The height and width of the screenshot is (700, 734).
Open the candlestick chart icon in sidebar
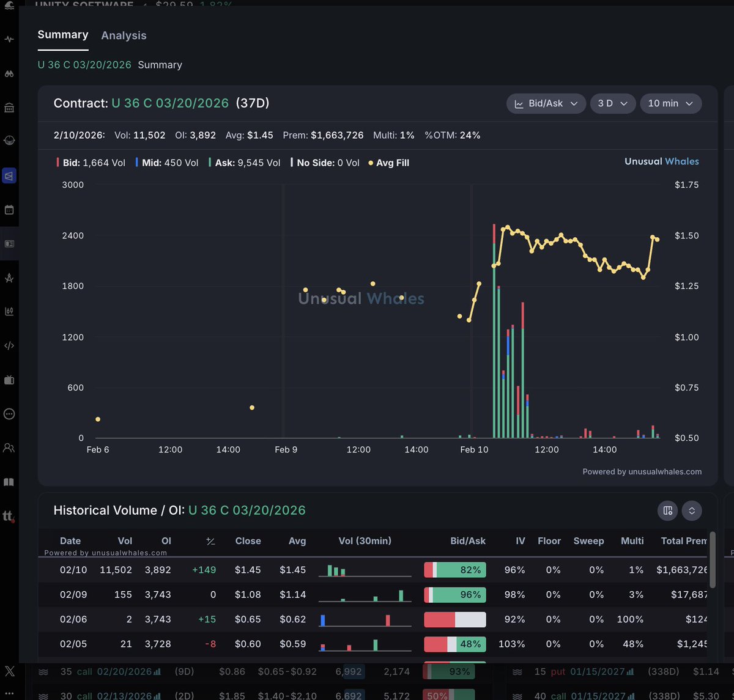tap(9, 311)
